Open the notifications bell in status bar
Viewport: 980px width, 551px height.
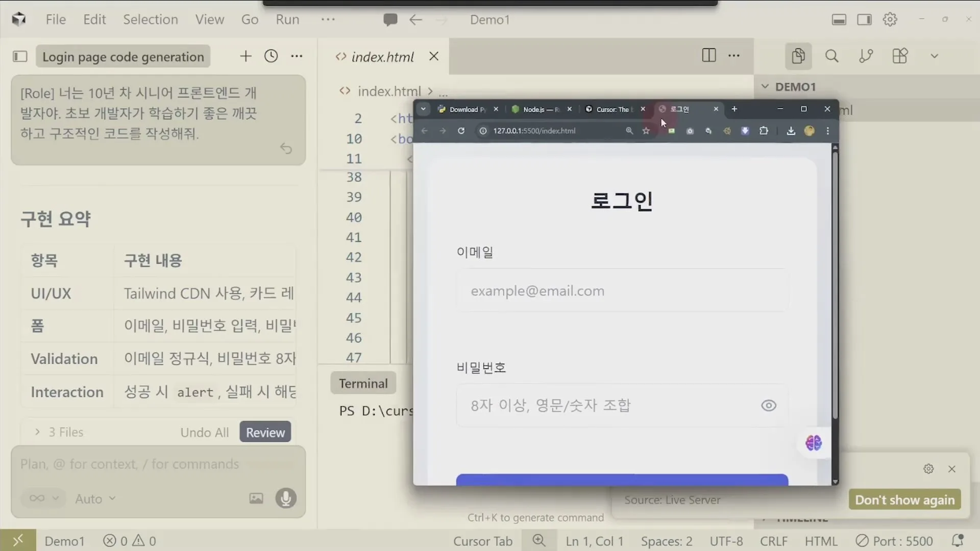tap(958, 540)
